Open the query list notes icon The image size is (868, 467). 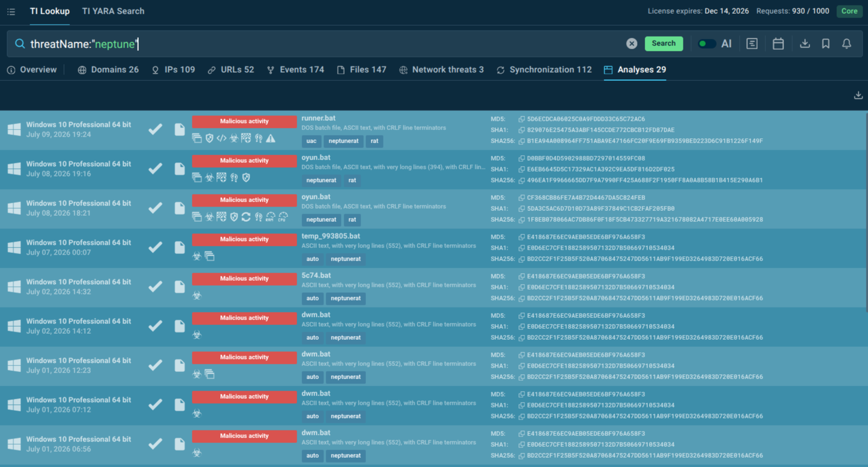(x=752, y=44)
